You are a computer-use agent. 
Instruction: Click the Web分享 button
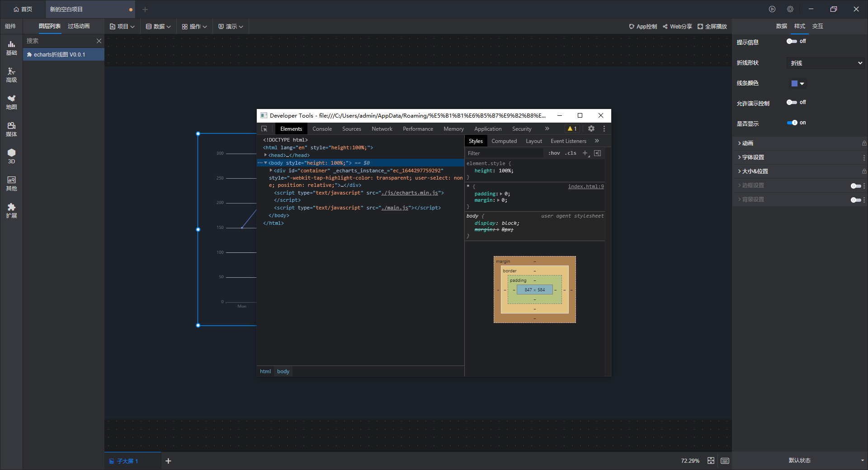click(x=677, y=27)
